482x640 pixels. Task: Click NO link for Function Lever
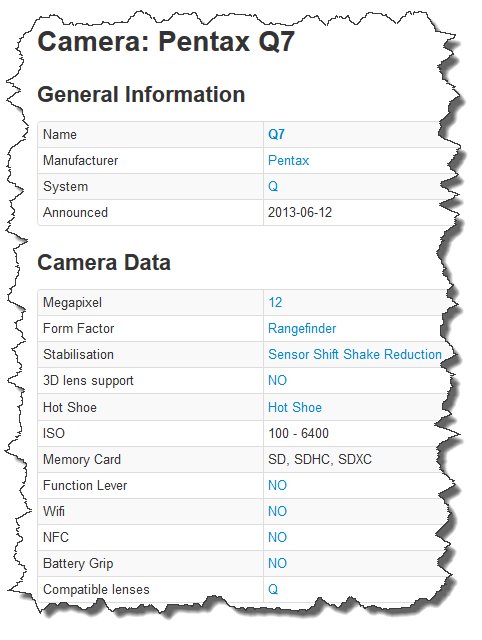point(278,485)
